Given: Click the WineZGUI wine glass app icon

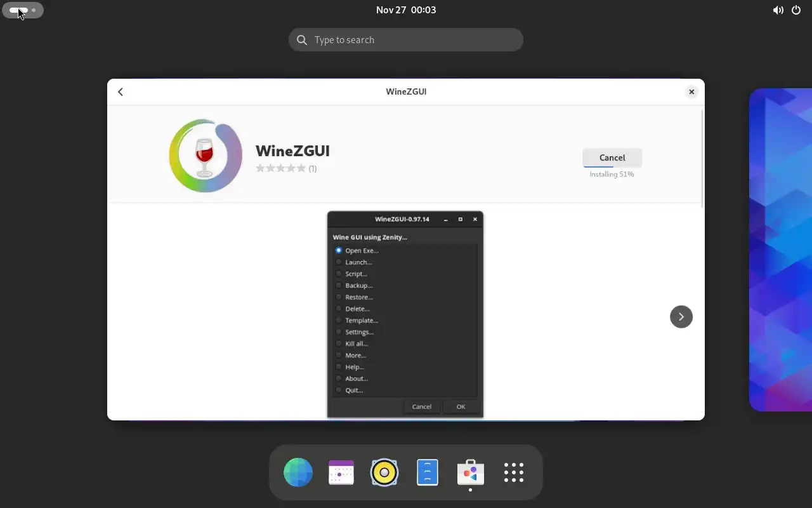Looking at the screenshot, I should 206,156.
